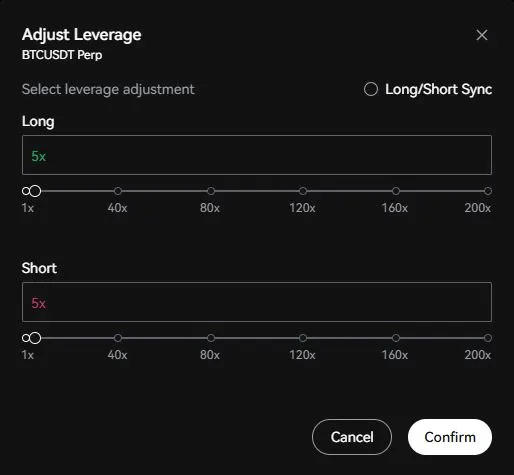Viewport: 514px width, 475px height.
Task: Set Short leverage to 160x marker
Action: [x=396, y=338]
